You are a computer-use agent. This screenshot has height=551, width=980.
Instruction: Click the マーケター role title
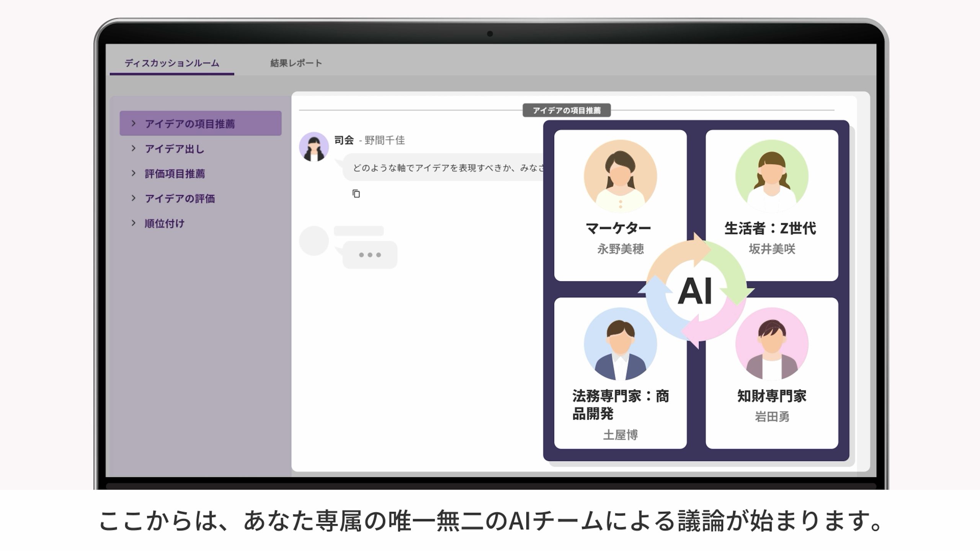[619, 228]
